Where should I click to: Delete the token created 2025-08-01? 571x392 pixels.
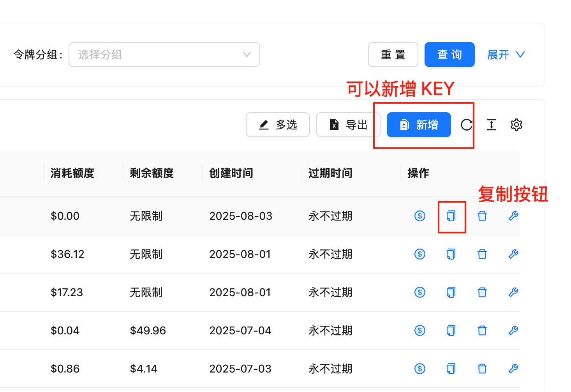(482, 254)
